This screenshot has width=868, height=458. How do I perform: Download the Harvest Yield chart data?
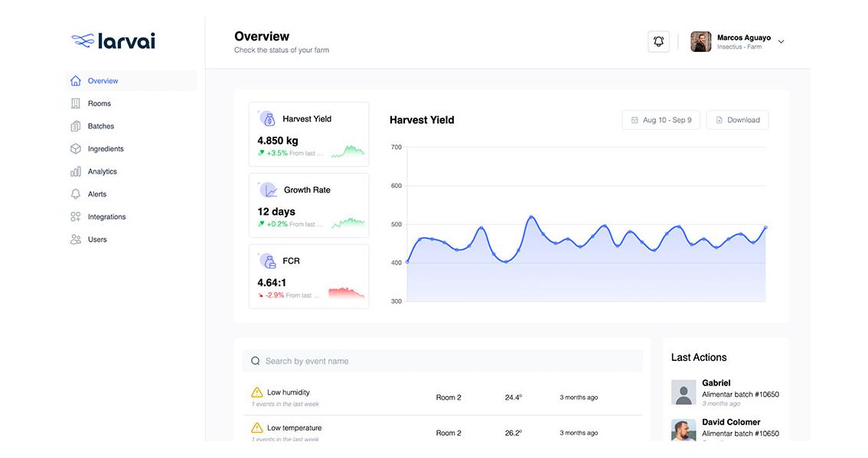tap(737, 120)
